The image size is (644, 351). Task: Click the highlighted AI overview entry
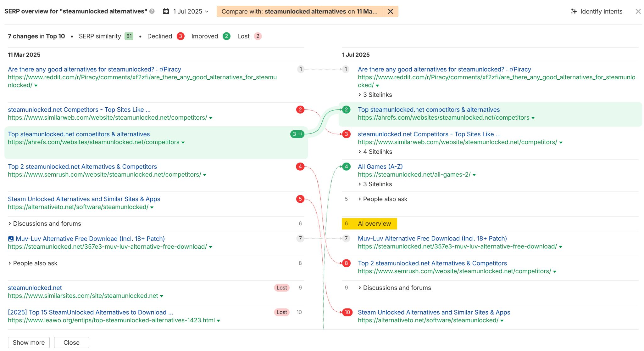pyautogui.click(x=374, y=224)
